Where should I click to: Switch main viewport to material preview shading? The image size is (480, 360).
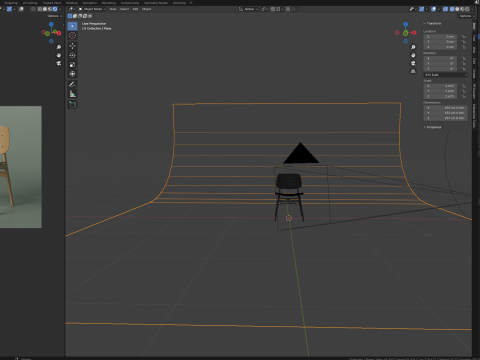462,9
